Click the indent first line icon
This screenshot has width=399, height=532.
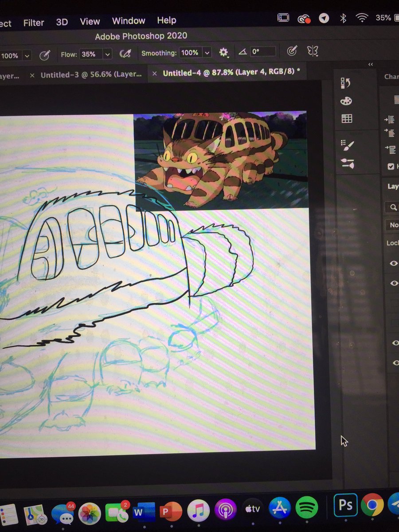pyautogui.click(x=390, y=133)
